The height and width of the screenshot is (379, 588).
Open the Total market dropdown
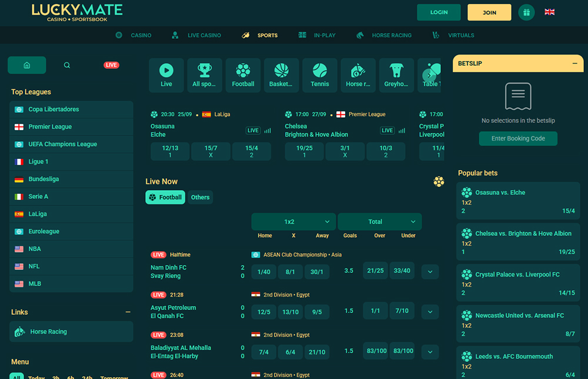379,222
